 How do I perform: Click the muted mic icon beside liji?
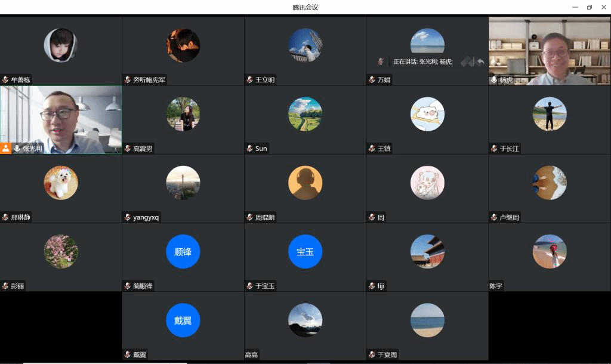coord(372,286)
